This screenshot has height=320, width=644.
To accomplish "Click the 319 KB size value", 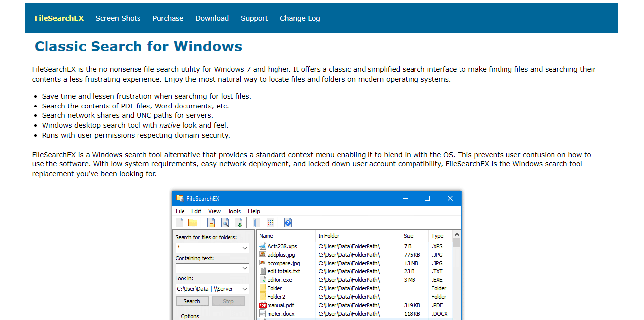I will coord(412,305).
